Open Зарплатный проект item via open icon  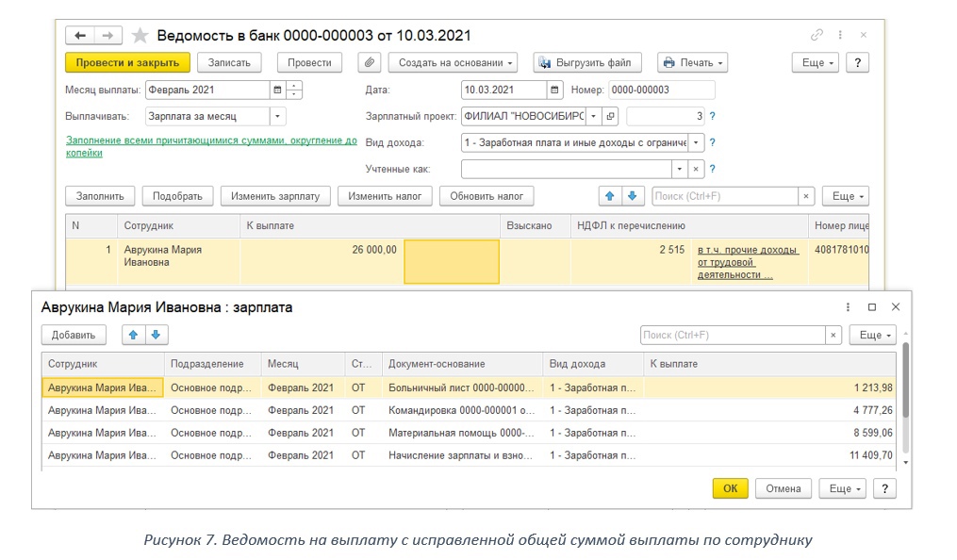[x=610, y=116]
